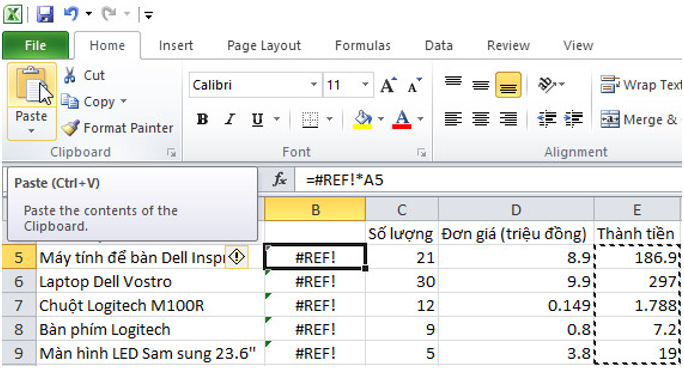Click the Cut scissors button
Image resolution: width=684 pixels, height=368 pixels.
coord(84,75)
